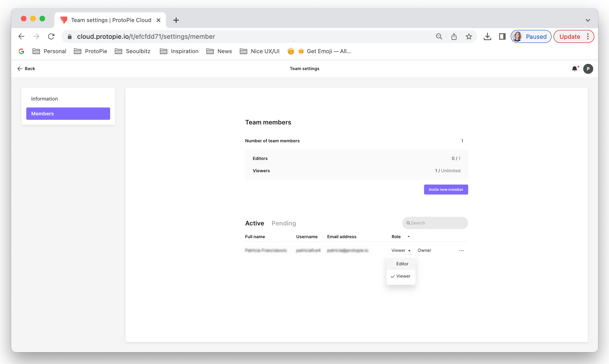Open the notification bell
Screen dimensions: 609x364
(575, 69)
